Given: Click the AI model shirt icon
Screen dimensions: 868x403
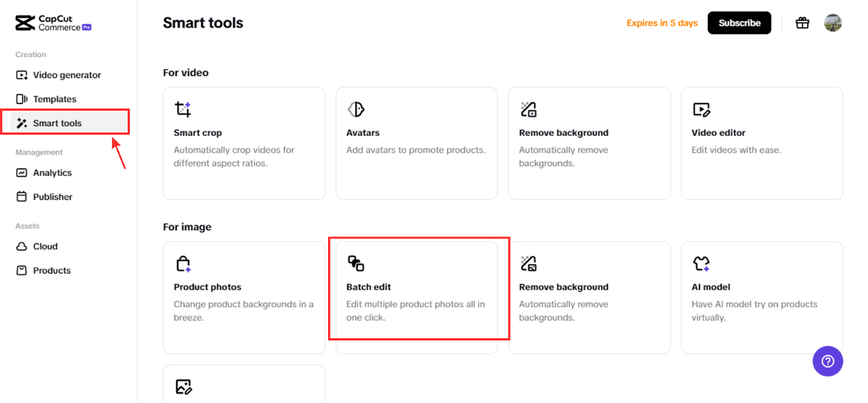Looking at the screenshot, I should click(700, 263).
